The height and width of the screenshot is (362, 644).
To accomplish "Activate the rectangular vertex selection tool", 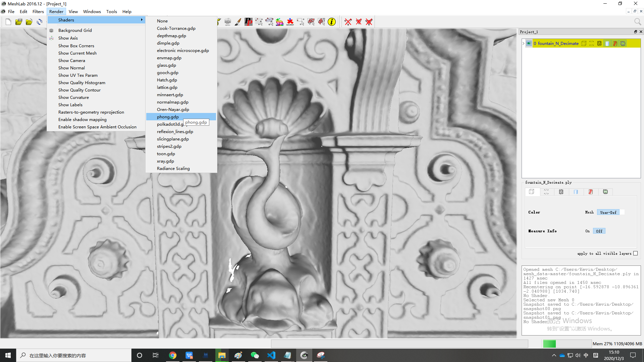I will click(301, 22).
